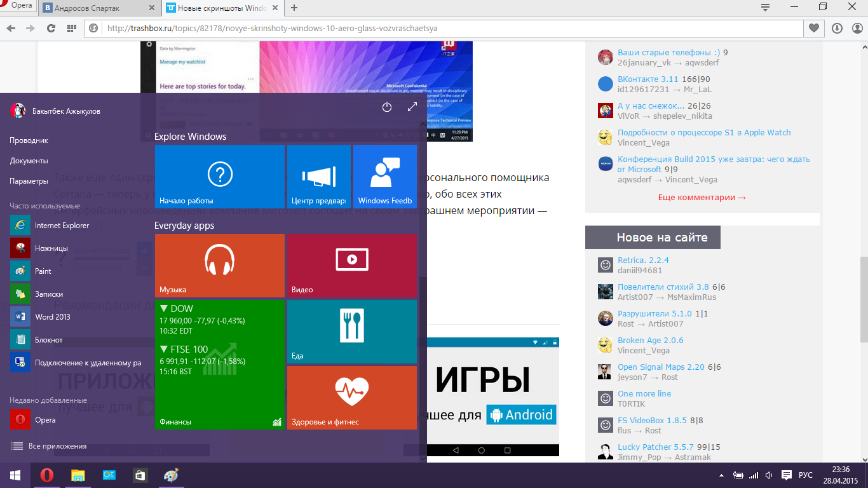
Task: Click the volume speaker tray icon
Action: (x=770, y=475)
